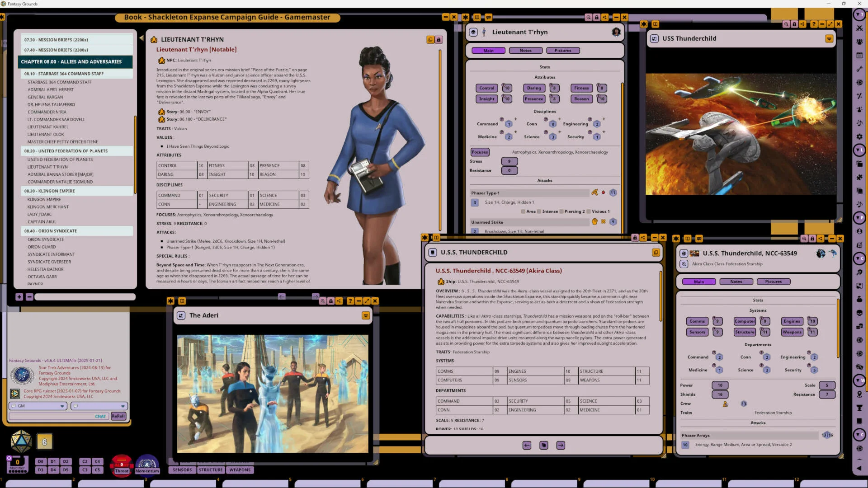This screenshot has height=488, width=868.
Task: Click the lock icon on Lieutenant T'rhyn page
Action: coord(439,40)
